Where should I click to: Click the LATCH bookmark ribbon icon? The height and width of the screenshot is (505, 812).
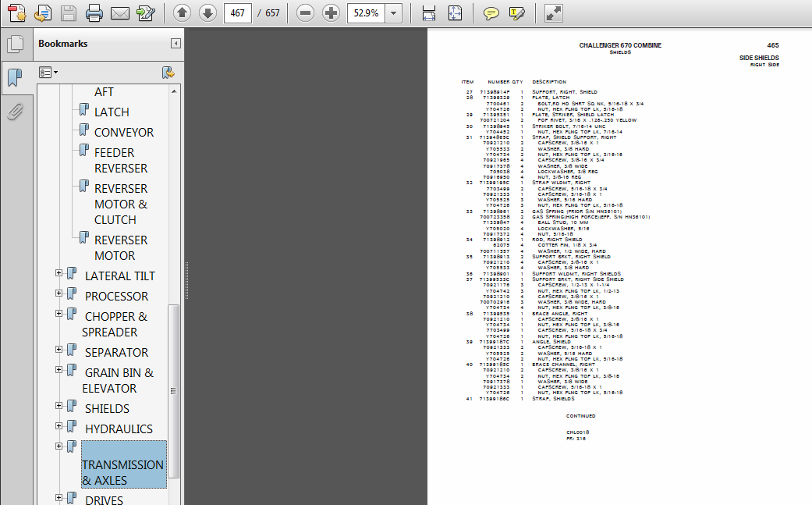pos(84,109)
